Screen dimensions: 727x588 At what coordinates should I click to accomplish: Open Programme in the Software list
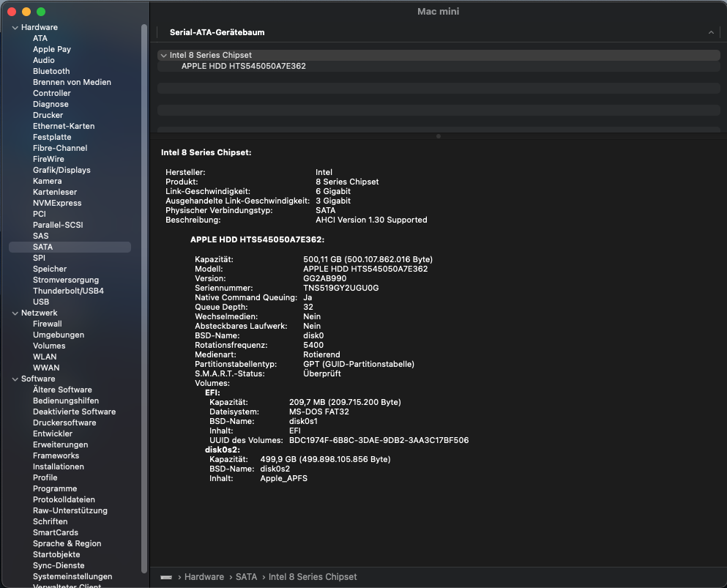55,488
